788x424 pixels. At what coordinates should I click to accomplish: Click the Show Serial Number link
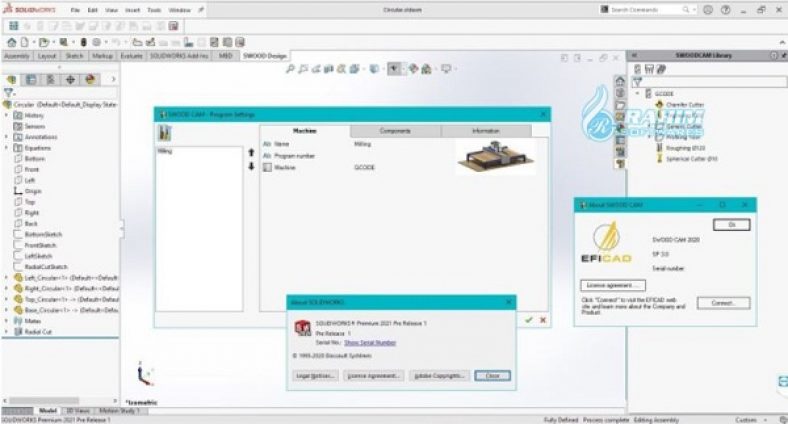370,343
